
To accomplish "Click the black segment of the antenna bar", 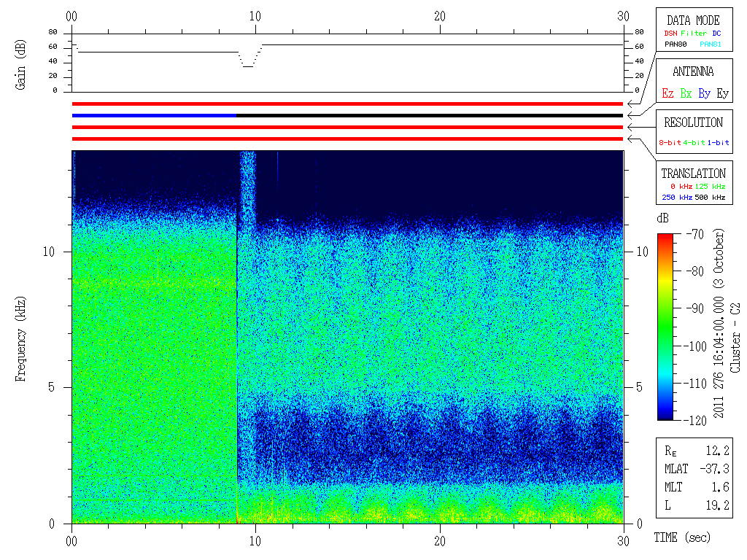I will click(x=430, y=115).
